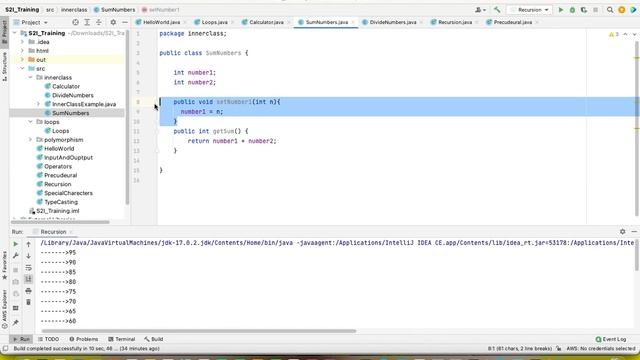Switch to the Precudeural.java tab
640x360 pixels.
513,22
